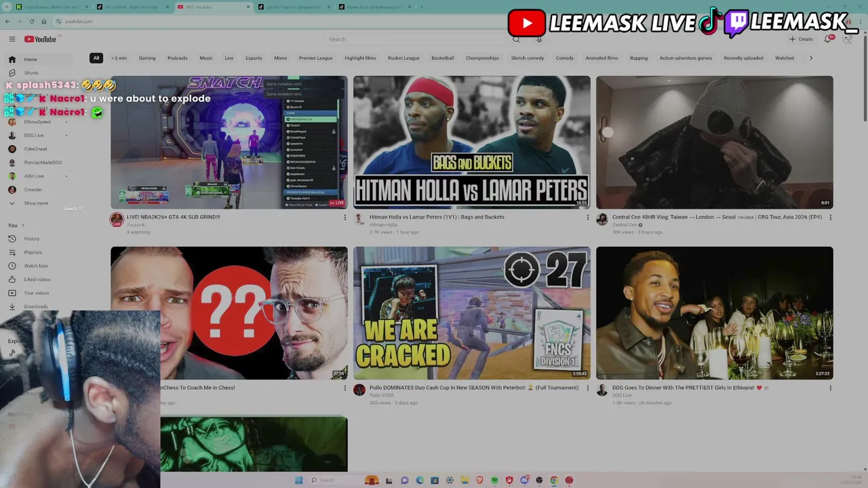Filter by the Music chip
Viewport: 868px width, 488px height.
tap(206, 58)
